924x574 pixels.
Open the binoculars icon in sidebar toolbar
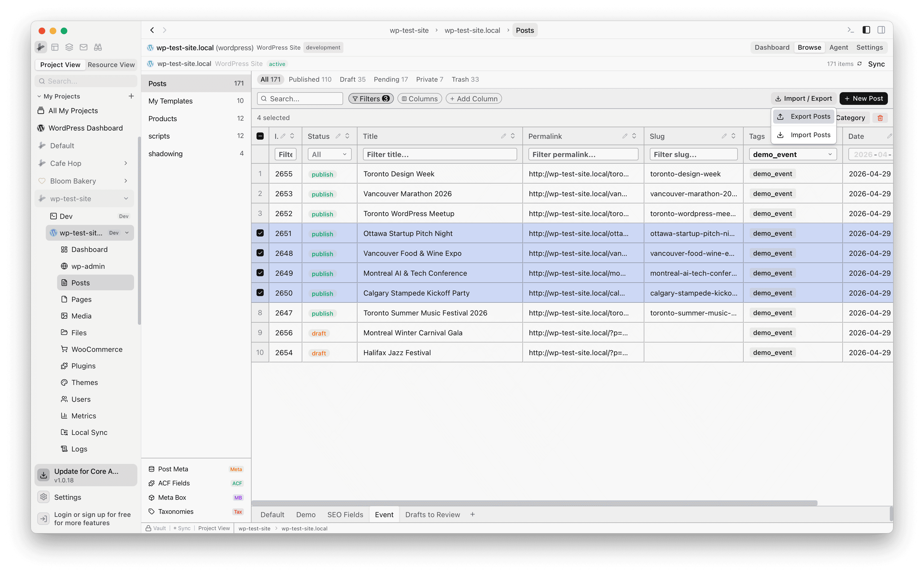pyautogui.click(x=98, y=47)
